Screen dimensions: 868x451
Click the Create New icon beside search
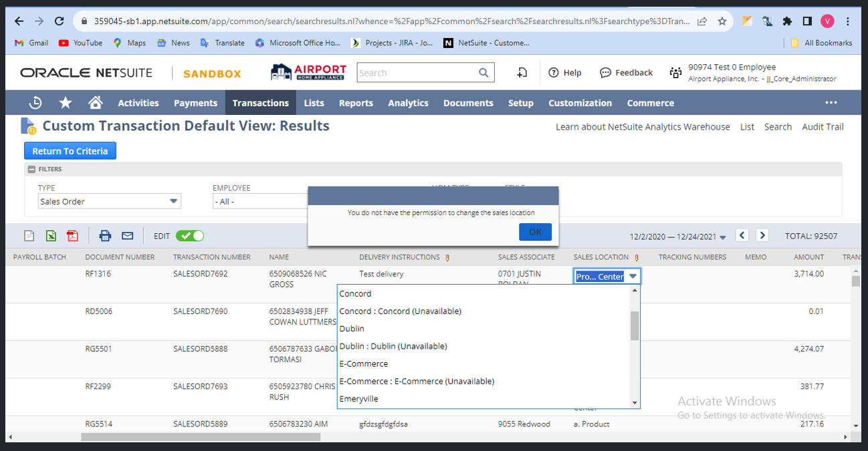coord(522,73)
